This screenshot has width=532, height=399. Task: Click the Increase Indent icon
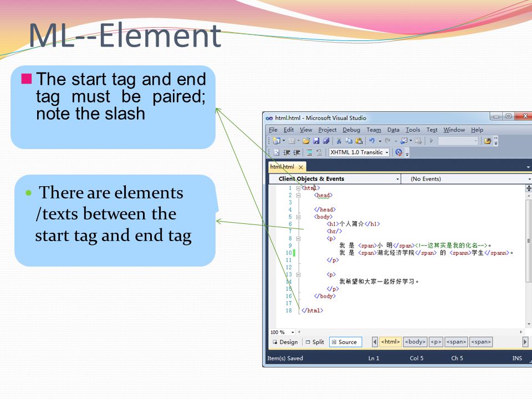pos(296,152)
